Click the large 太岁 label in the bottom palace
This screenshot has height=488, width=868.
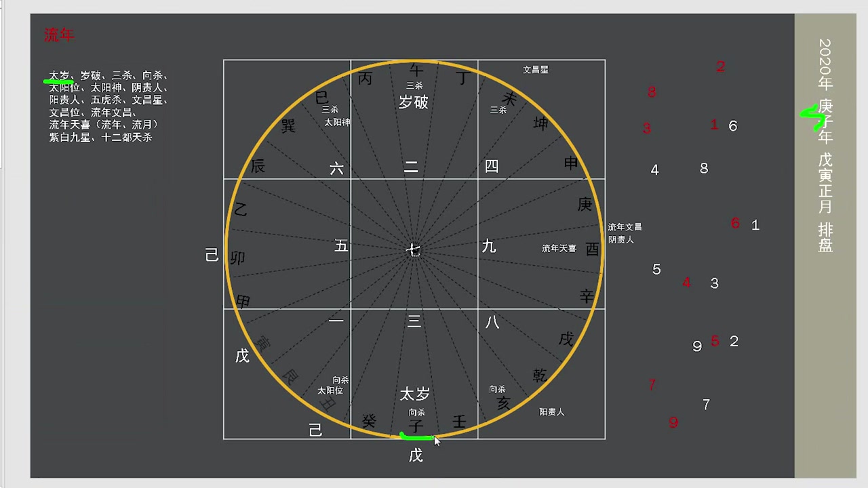(414, 394)
